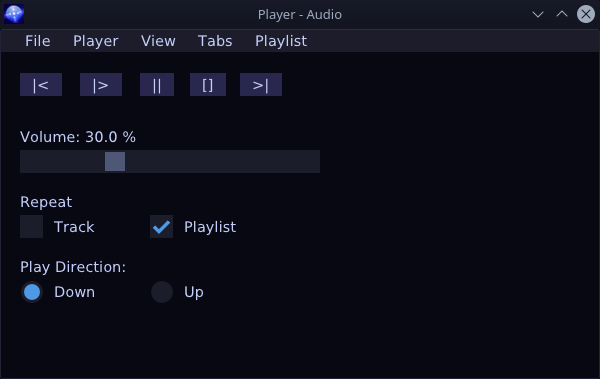This screenshot has width=600, height=379.
Task: Select the Up play direction radio button
Action: click(162, 292)
